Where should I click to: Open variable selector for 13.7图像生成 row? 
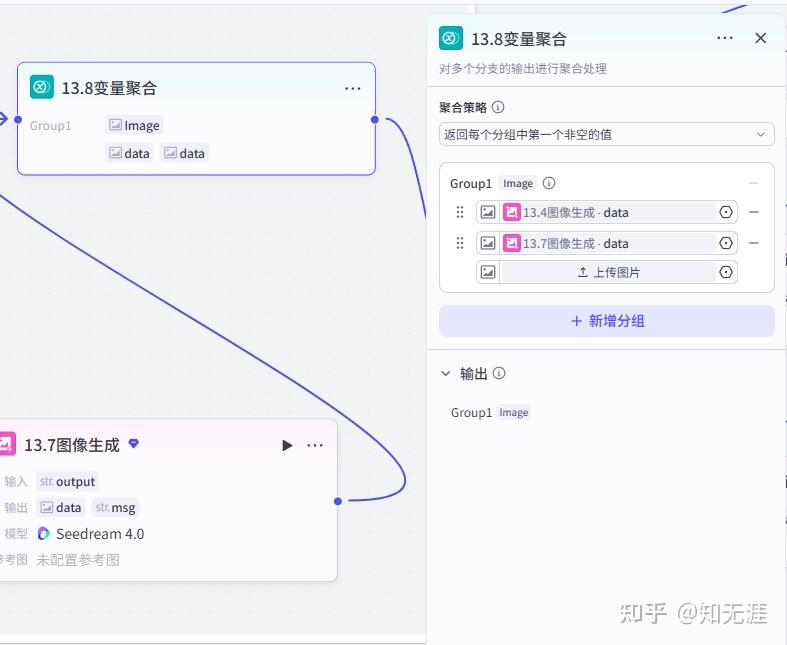click(x=726, y=243)
